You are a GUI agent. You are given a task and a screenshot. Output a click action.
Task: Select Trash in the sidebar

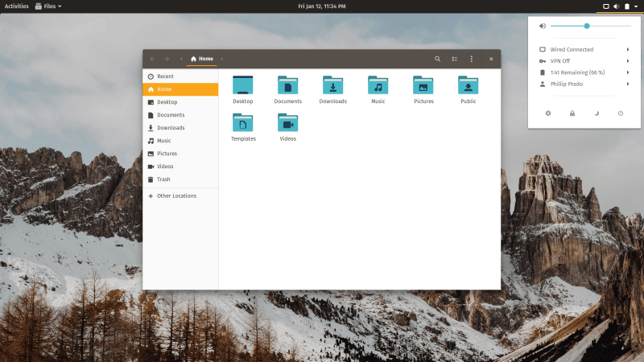click(180, 179)
